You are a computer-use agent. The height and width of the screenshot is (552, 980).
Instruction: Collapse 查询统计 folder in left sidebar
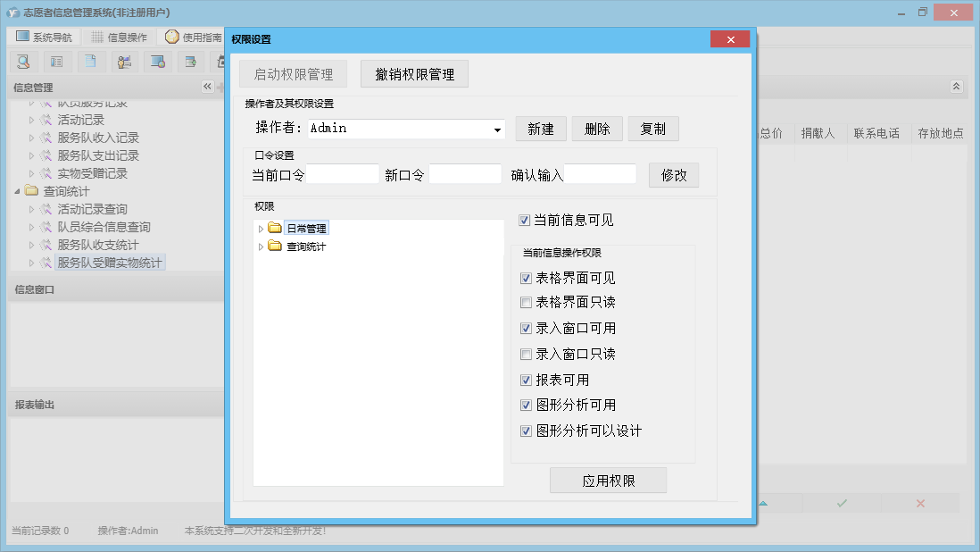[x=18, y=191]
